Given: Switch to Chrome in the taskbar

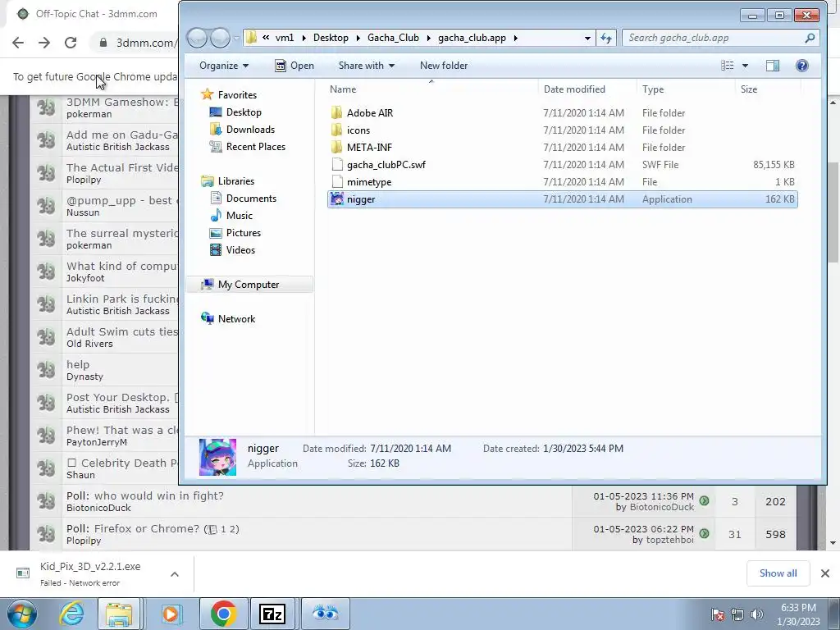Looking at the screenshot, I should point(223,614).
